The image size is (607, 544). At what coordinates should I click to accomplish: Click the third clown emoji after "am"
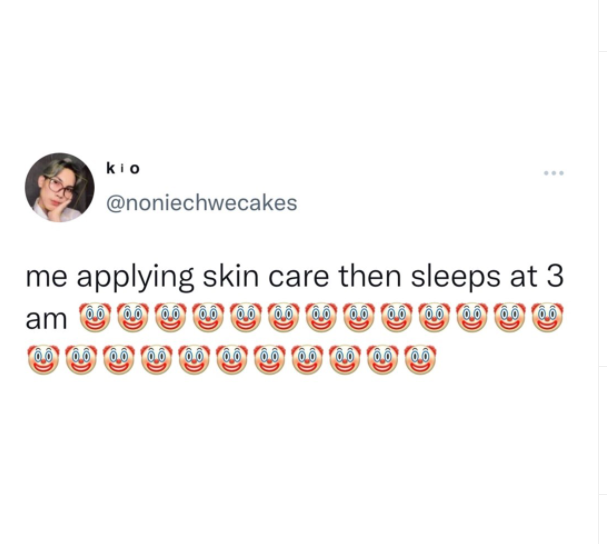(x=171, y=317)
